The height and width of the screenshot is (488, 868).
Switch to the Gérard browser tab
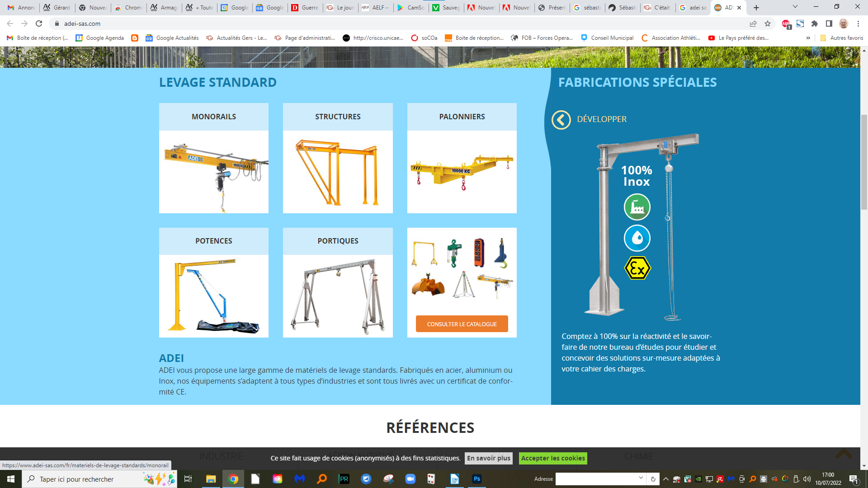pos(57,8)
